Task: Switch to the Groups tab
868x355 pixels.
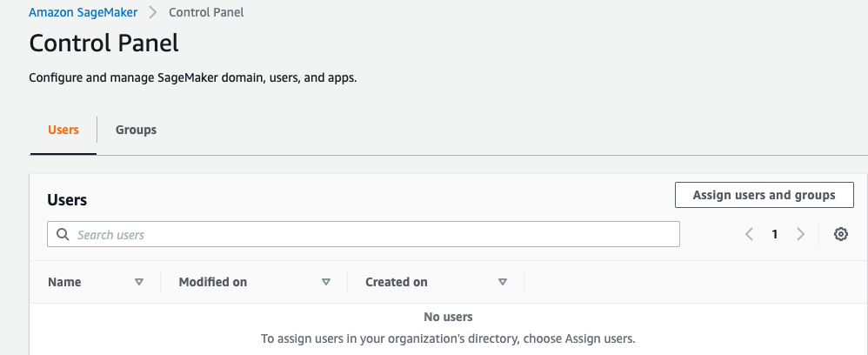Action: [136, 130]
